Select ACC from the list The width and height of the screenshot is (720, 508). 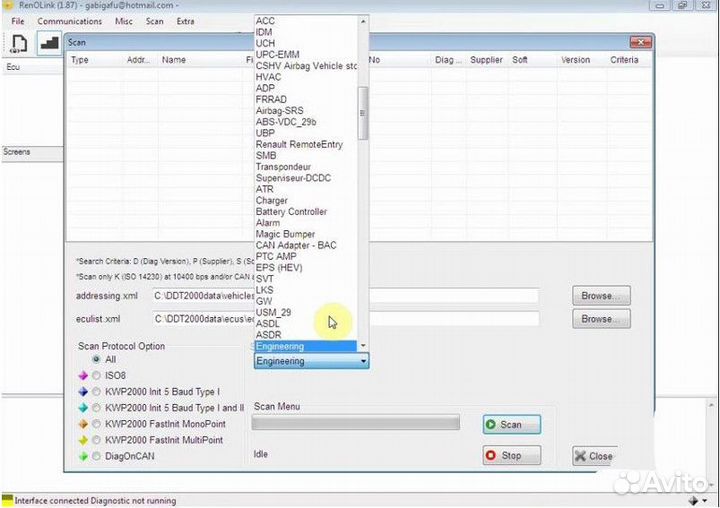(305, 21)
